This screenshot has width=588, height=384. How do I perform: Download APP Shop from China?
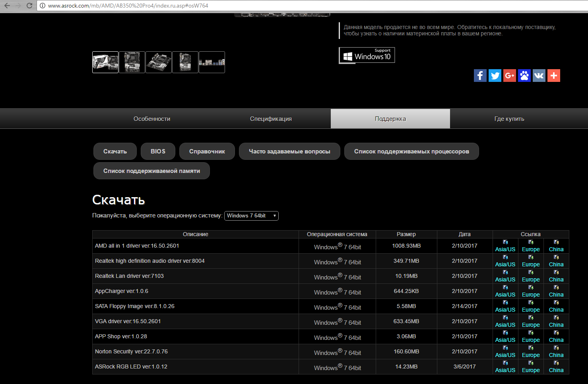click(556, 336)
